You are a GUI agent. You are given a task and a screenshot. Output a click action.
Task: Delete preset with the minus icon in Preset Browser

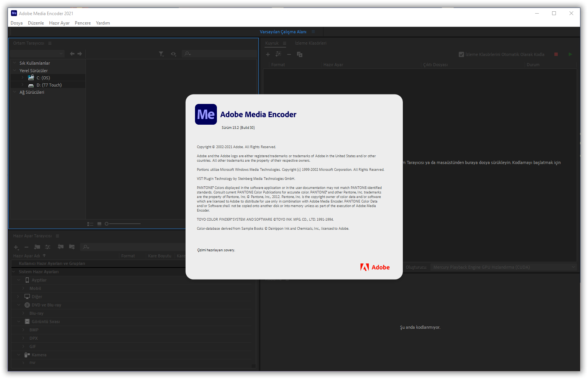click(26, 247)
